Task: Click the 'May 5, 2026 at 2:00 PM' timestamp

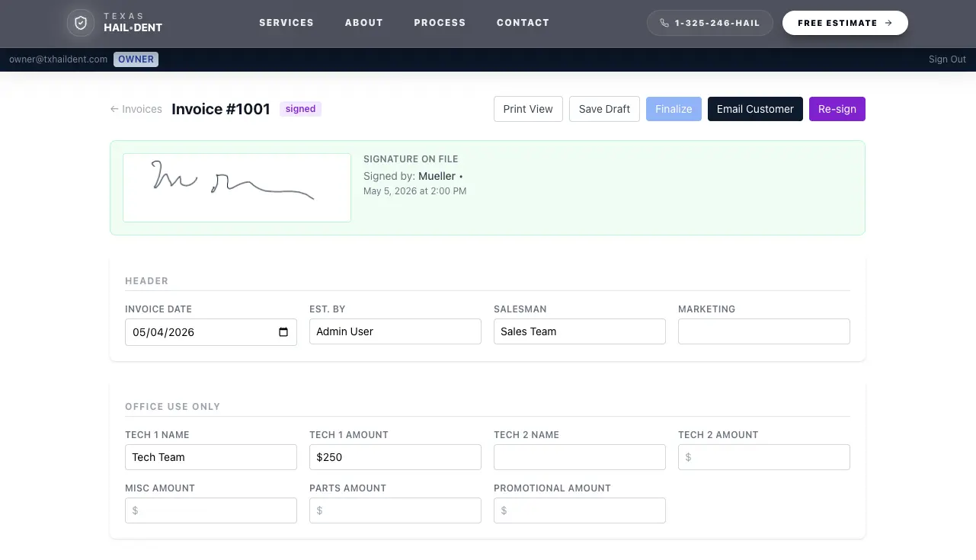Action: [414, 191]
